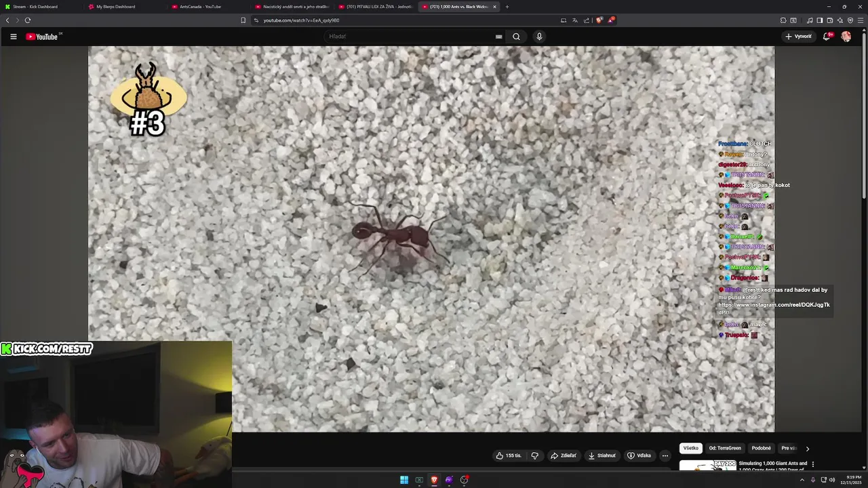
Task: Click the playing ant video to pause
Action: pyautogui.click(x=431, y=239)
